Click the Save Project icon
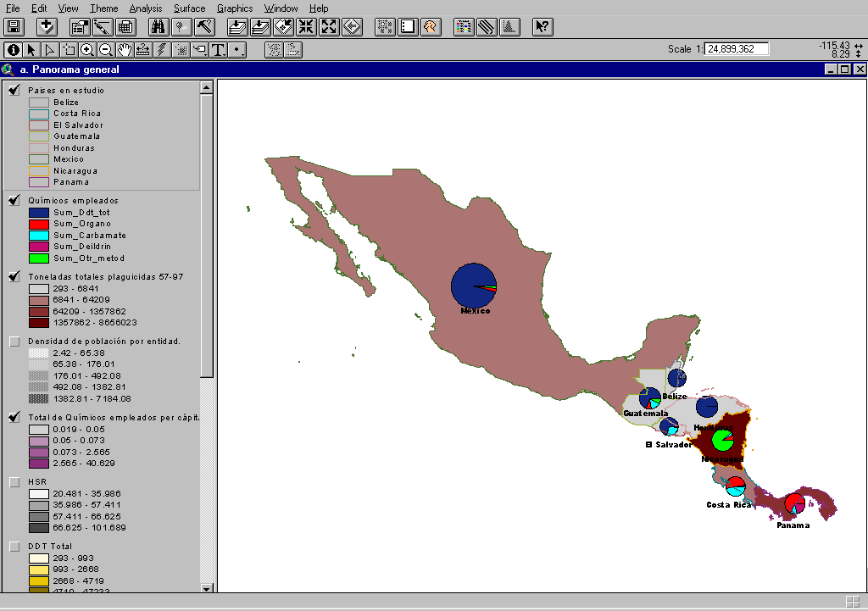Screen dimensions: 868x611 [x=14, y=27]
